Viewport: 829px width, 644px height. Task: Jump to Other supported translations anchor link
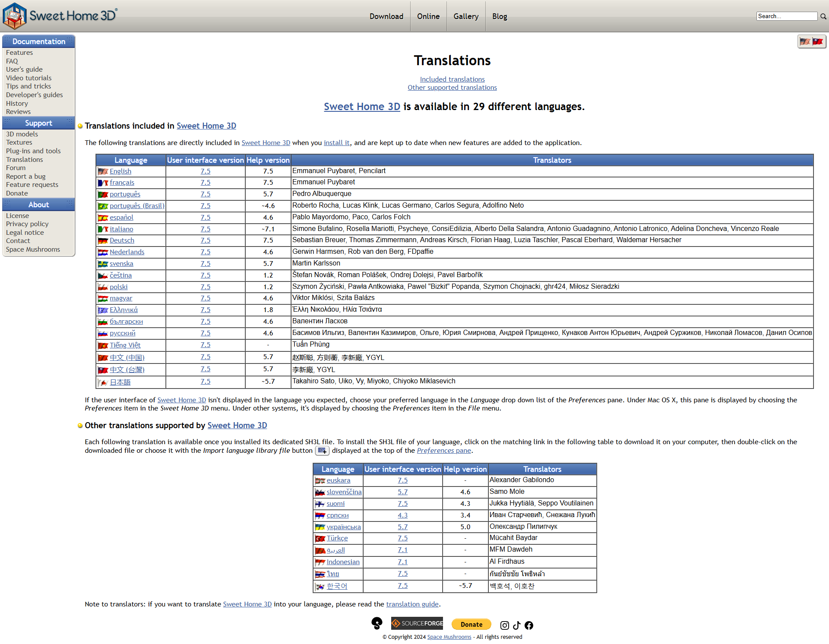click(x=452, y=88)
